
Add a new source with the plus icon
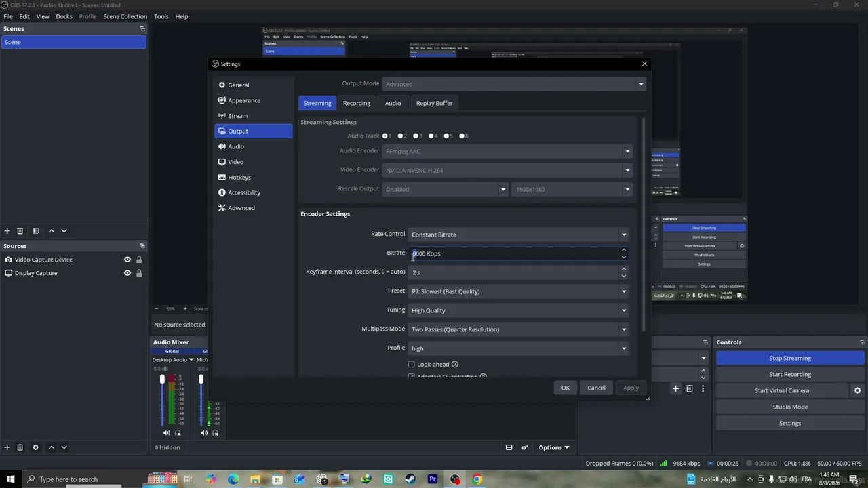[7, 447]
